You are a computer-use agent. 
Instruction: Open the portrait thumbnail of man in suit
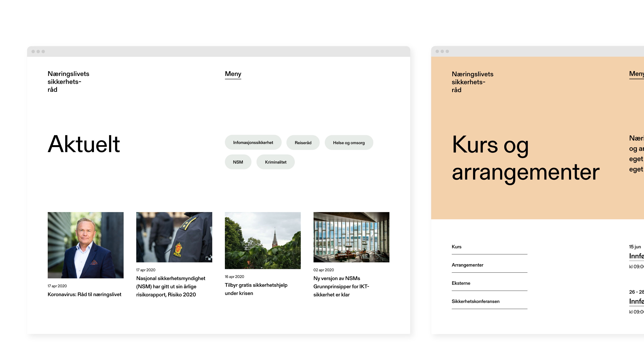tap(86, 245)
